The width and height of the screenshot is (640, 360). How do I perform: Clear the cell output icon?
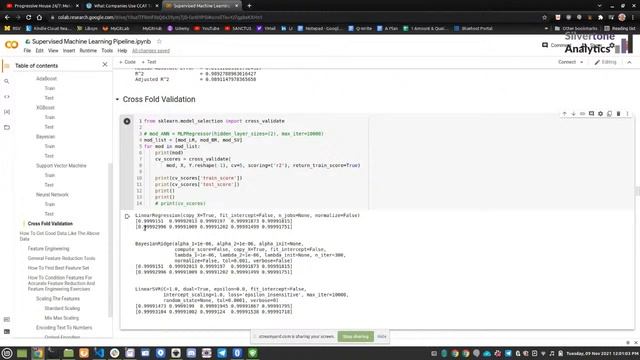[x=127, y=216]
